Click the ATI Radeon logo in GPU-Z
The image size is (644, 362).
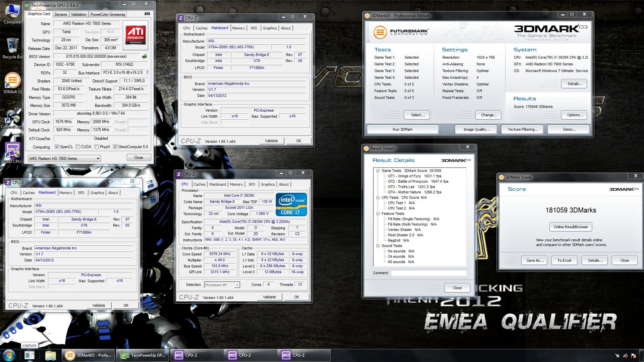click(x=136, y=35)
